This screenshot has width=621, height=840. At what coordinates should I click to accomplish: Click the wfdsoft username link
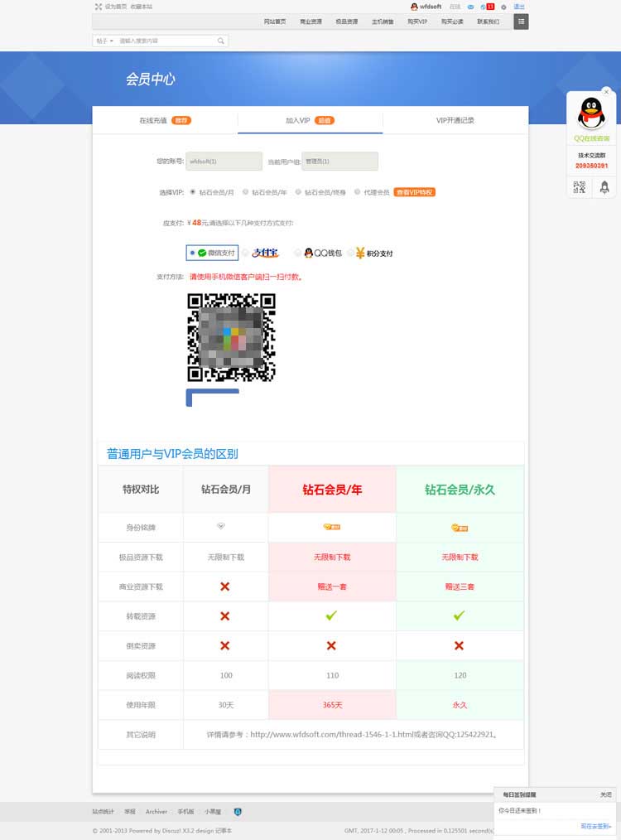coord(431,7)
